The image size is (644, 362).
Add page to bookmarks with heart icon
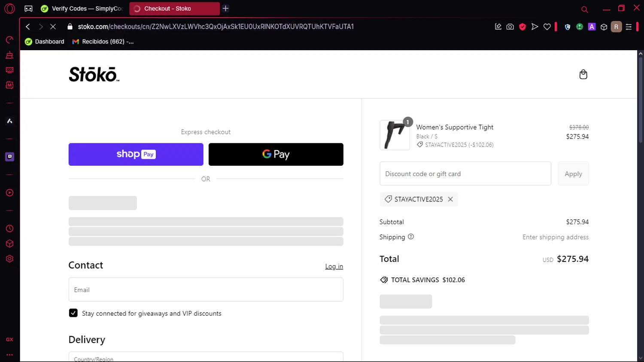[x=547, y=27]
